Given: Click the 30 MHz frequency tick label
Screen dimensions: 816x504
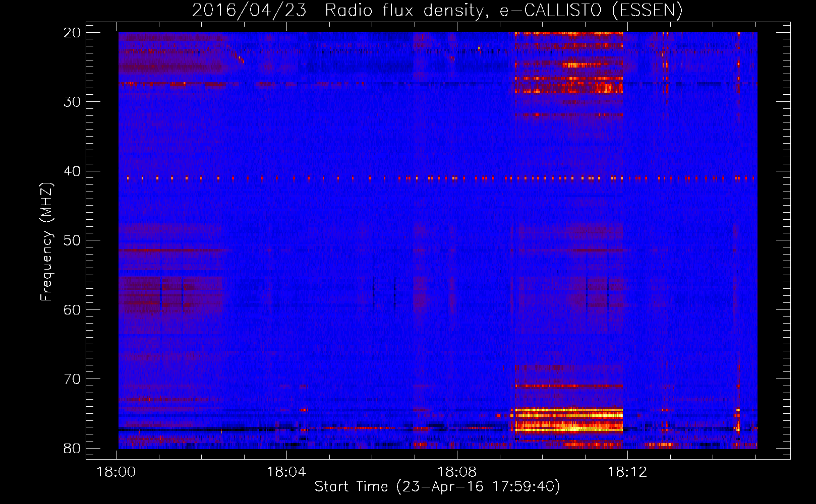Looking at the screenshot, I should point(72,102).
